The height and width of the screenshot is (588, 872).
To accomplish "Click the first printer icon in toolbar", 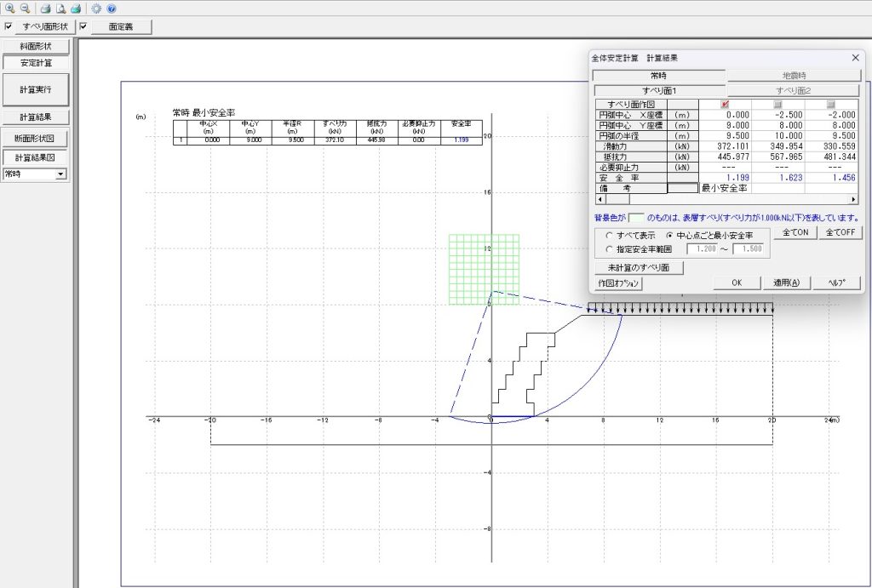I will pos(46,9).
